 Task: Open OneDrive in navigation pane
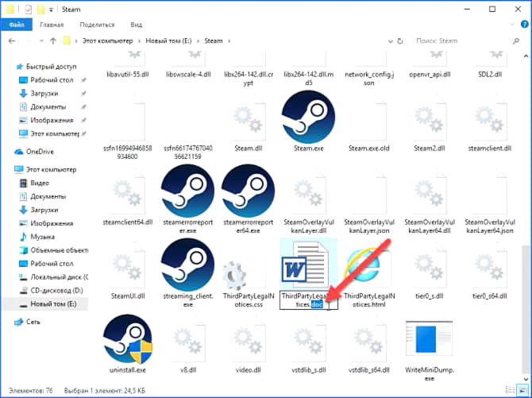pyautogui.click(x=40, y=152)
